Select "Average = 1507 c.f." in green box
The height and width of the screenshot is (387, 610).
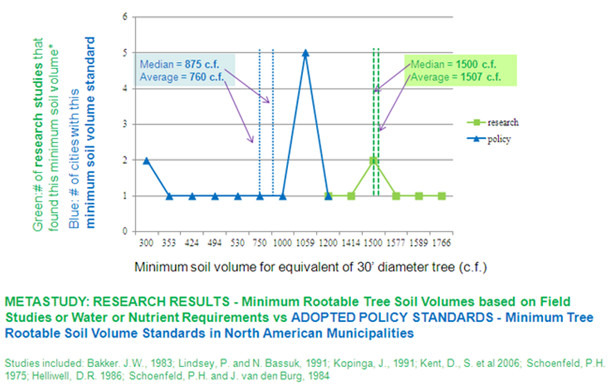[456, 77]
